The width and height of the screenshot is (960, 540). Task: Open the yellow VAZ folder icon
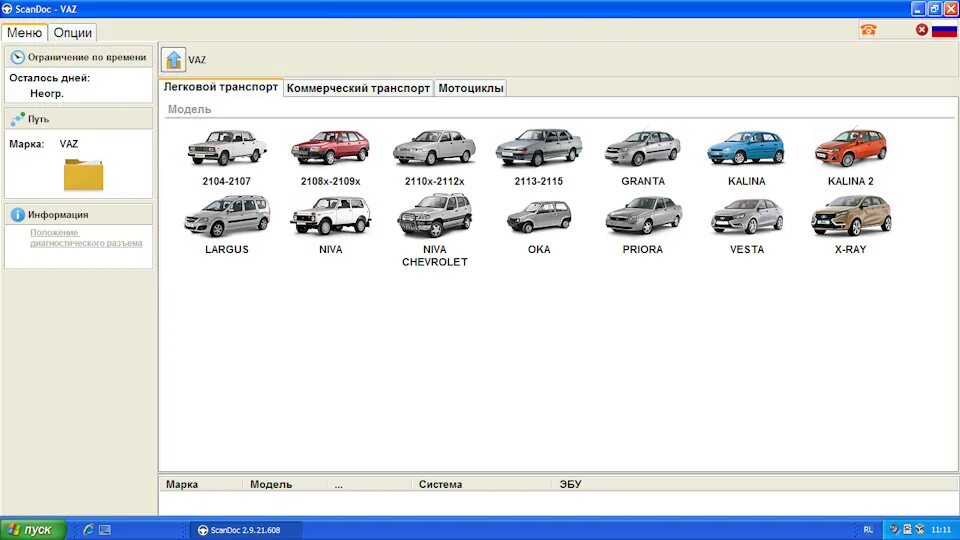pos(83,174)
